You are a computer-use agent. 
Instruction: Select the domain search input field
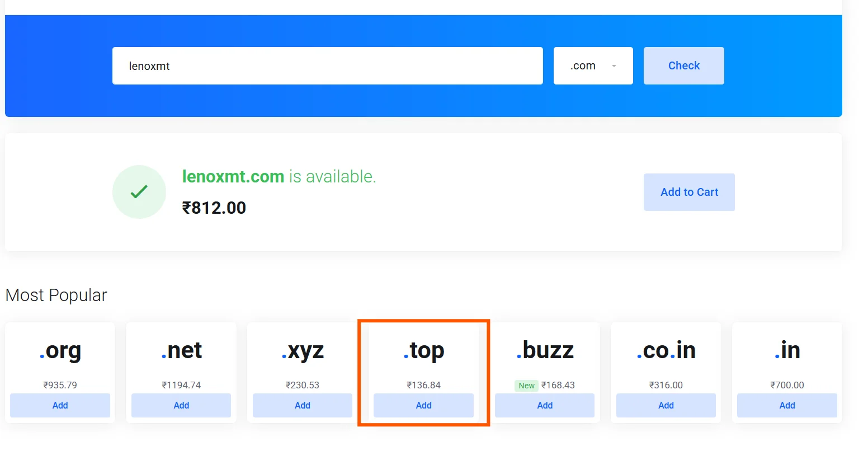click(x=327, y=65)
